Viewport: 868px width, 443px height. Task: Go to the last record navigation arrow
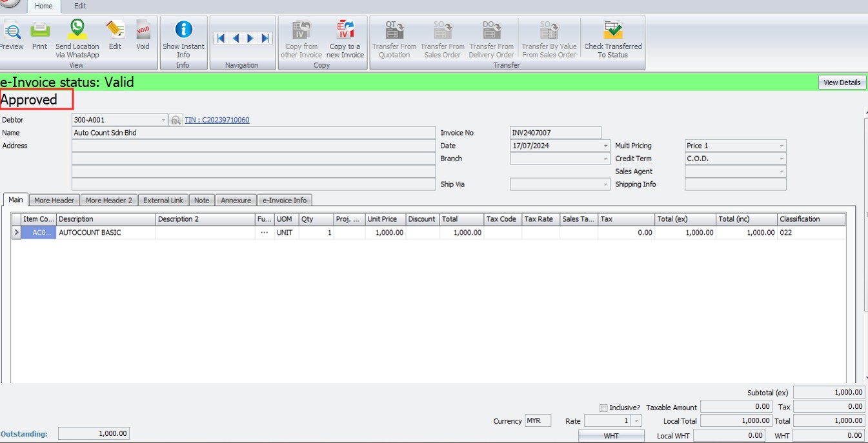pos(265,39)
